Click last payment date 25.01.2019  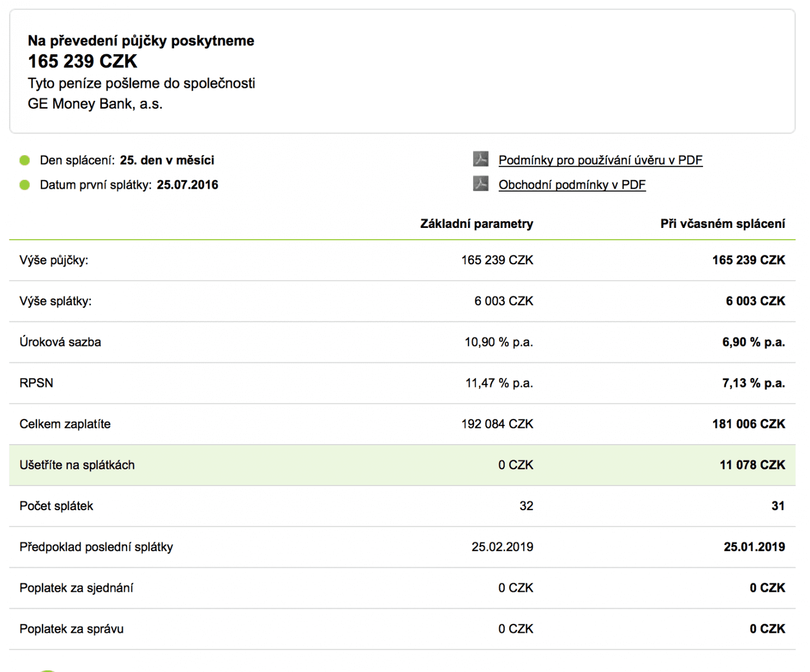754,547
